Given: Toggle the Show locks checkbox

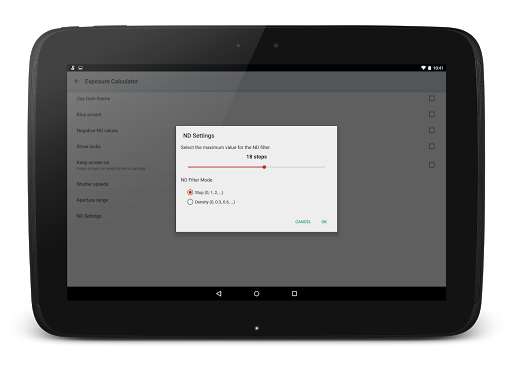Looking at the screenshot, I should coord(432,146).
